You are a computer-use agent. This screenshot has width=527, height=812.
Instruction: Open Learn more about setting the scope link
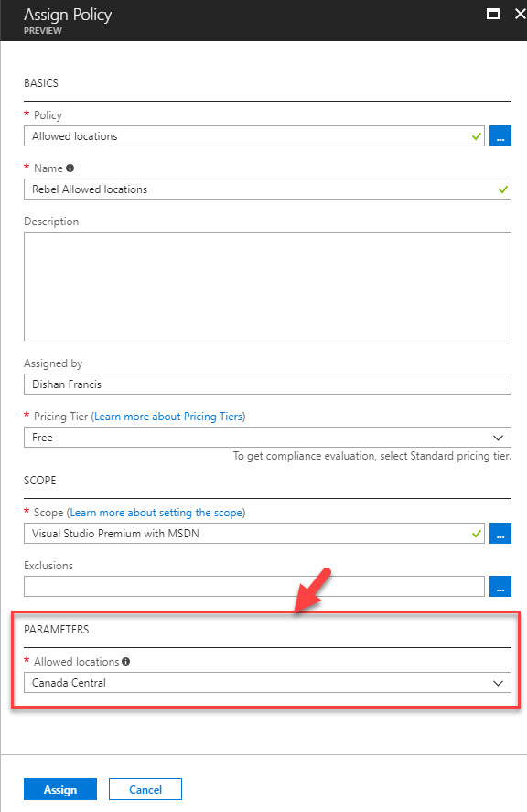[x=156, y=513]
